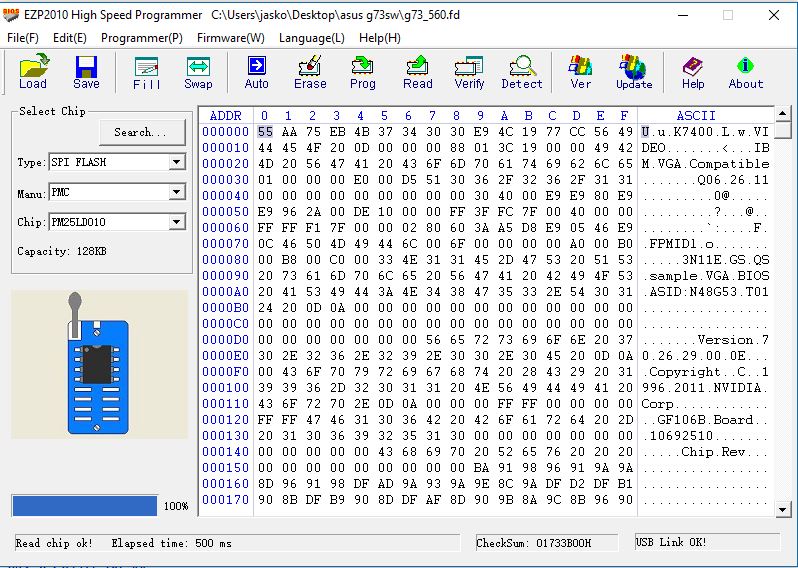The width and height of the screenshot is (798, 568).
Task: Click the 'Capacity: 128KB' label
Action: click(x=62, y=251)
